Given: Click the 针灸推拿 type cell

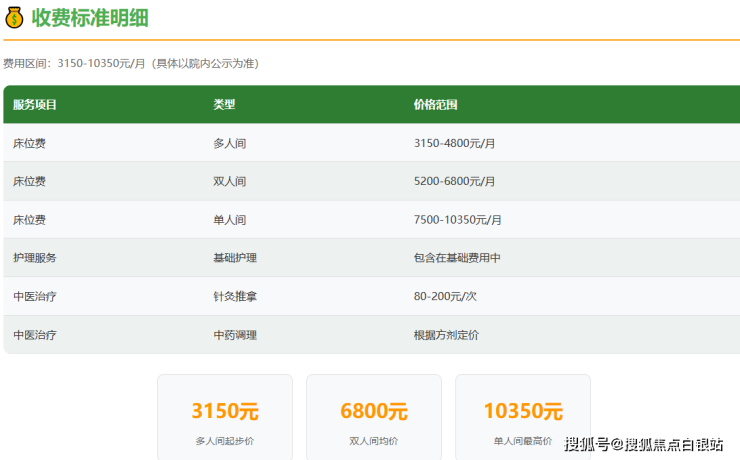Looking at the screenshot, I should 235,296.
